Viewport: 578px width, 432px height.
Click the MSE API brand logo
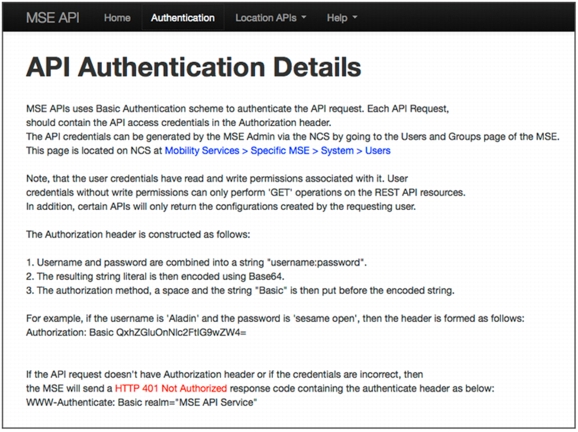(53, 17)
